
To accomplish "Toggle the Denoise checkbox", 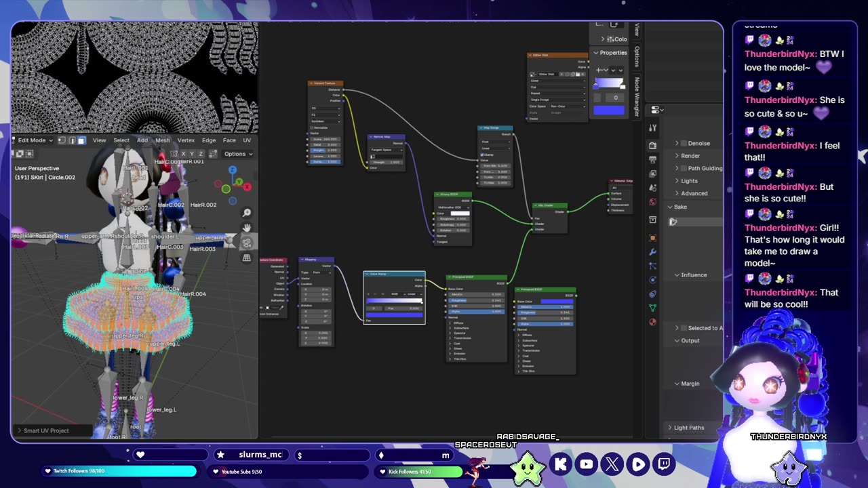I will (684, 143).
